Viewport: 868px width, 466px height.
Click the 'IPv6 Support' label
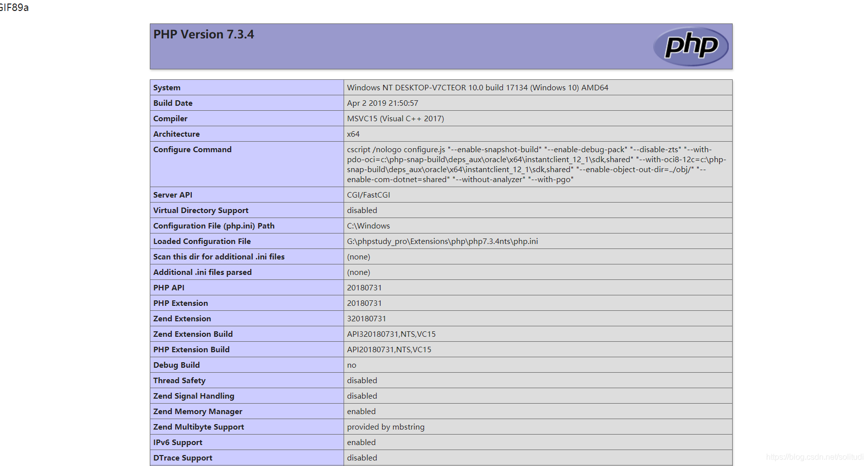178,443
